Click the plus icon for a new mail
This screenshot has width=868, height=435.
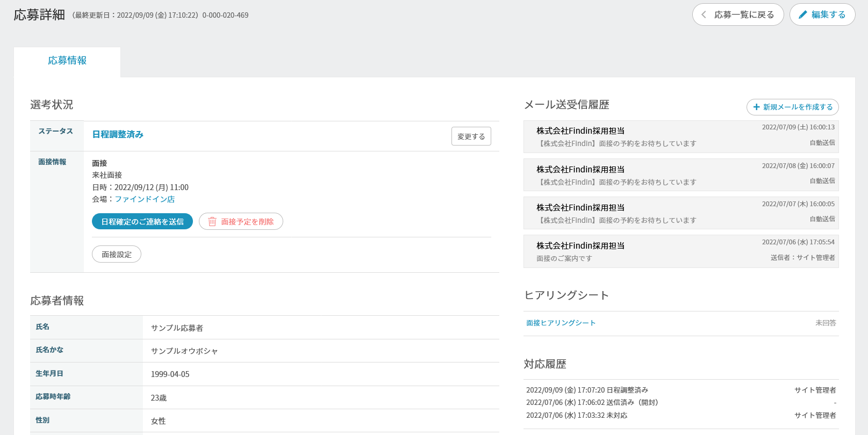point(757,107)
